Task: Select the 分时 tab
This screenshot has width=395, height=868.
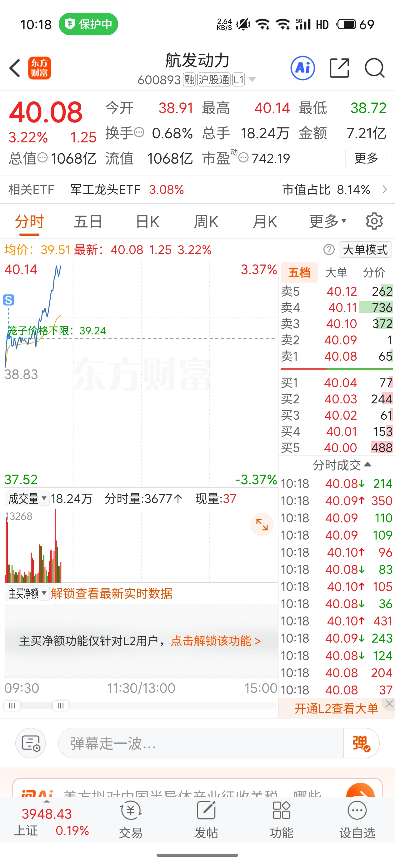Action: click(x=29, y=221)
